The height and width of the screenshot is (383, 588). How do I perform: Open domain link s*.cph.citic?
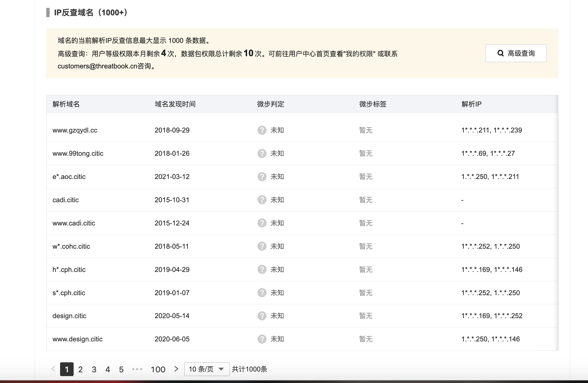point(69,293)
